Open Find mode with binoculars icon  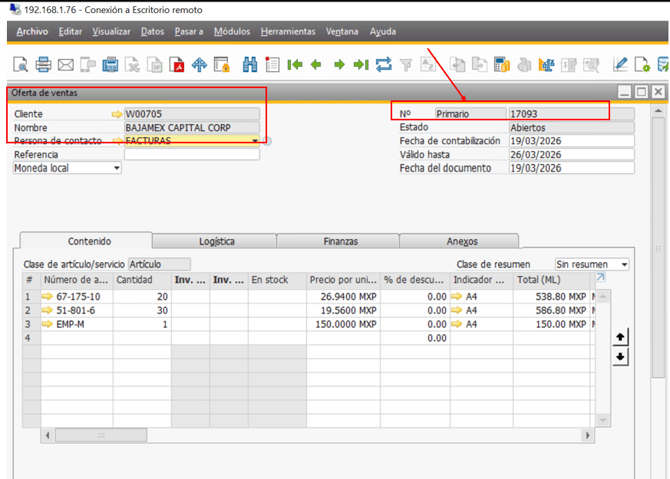250,65
